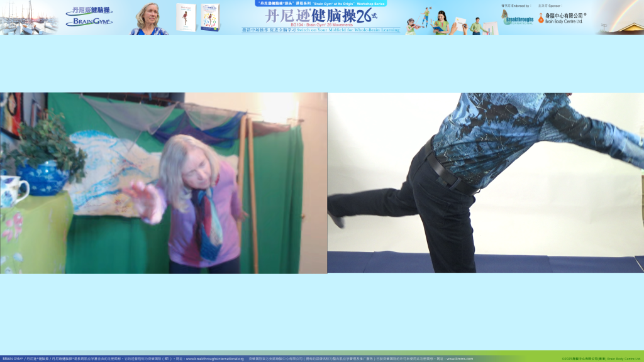Open the breakthroughinternational.org footer link
Image resolution: width=644 pixels, height=362 pixels.
click(x=214, y=359)
